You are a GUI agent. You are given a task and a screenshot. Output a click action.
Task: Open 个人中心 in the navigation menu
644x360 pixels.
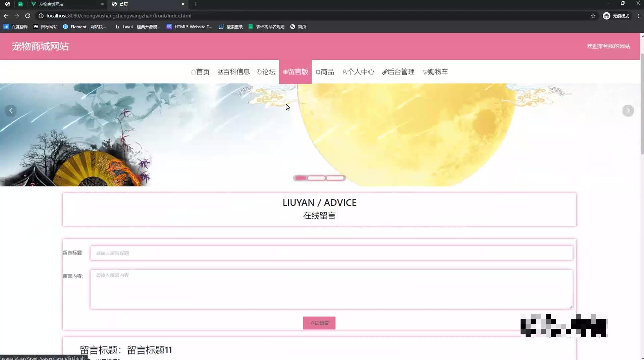click(x=358, y=72)
